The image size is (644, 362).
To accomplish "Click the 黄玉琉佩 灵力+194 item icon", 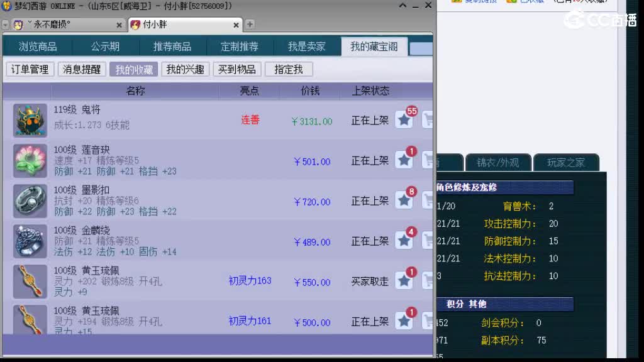I will (30, 319).
